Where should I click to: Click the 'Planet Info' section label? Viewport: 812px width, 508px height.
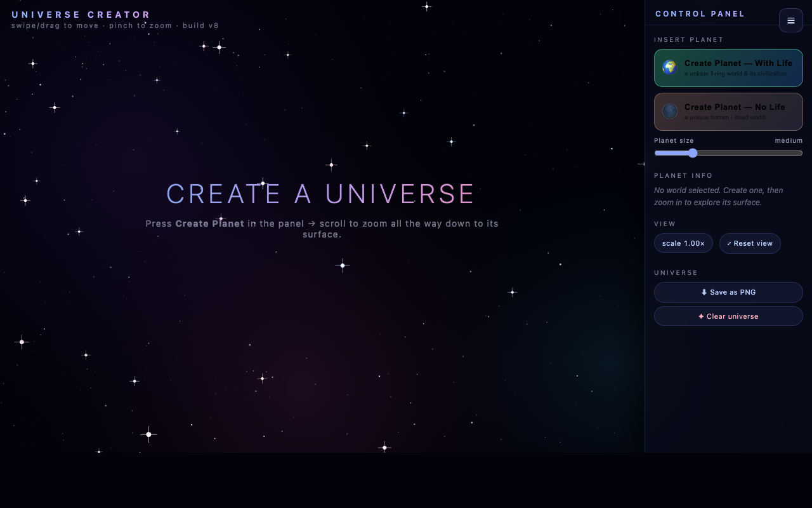(x=683, y=175)
